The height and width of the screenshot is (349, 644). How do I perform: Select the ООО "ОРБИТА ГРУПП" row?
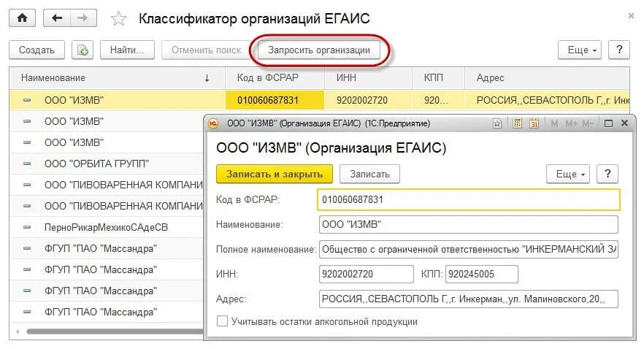[x=107, y=164]
